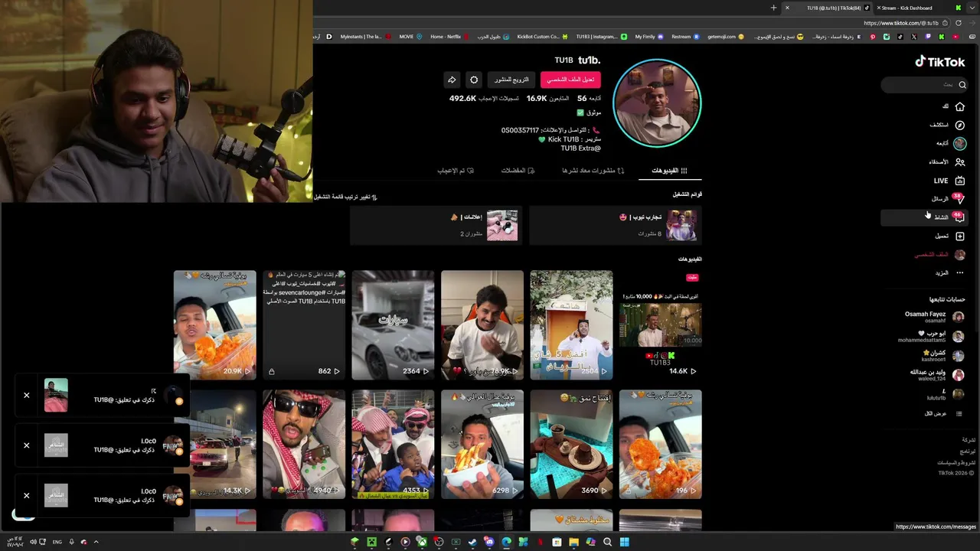Open KickBot Custom Co... bookmark
The image size is (980, 551).
[542, 37]
